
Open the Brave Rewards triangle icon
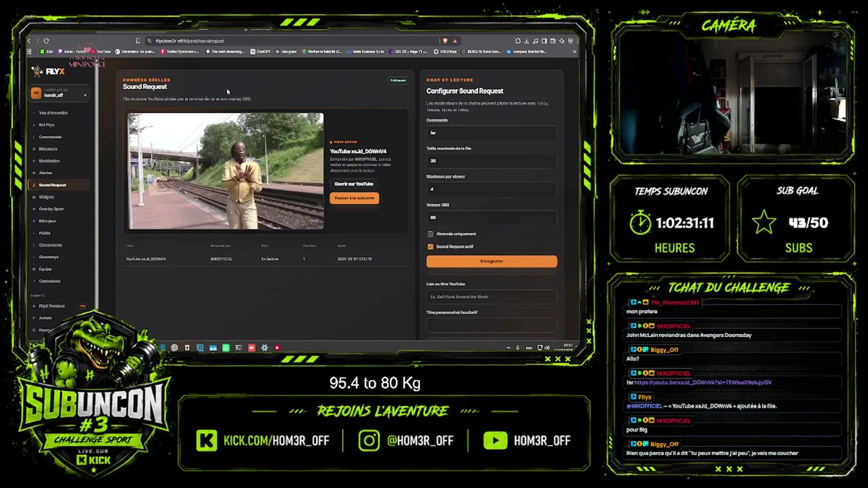455,41
